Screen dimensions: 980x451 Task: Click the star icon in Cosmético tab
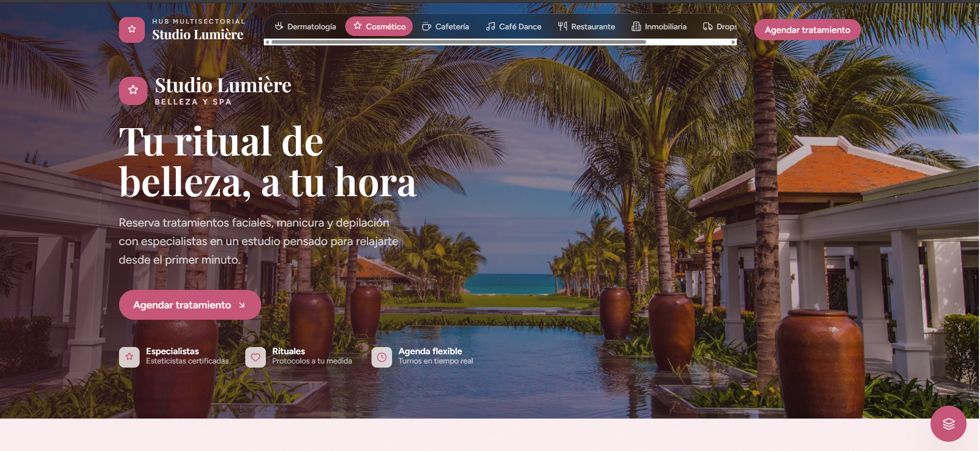click(x=358, y=26)
